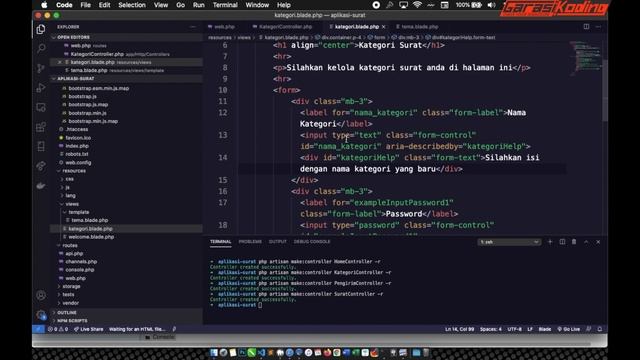
Task: Show errors and warnings count panel
Action: [x=58, y=329]
